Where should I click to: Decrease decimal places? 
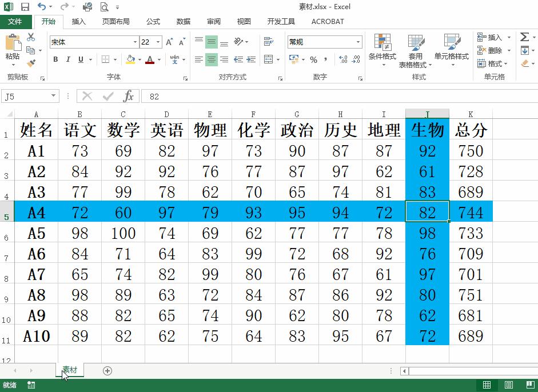coord(356,59)
